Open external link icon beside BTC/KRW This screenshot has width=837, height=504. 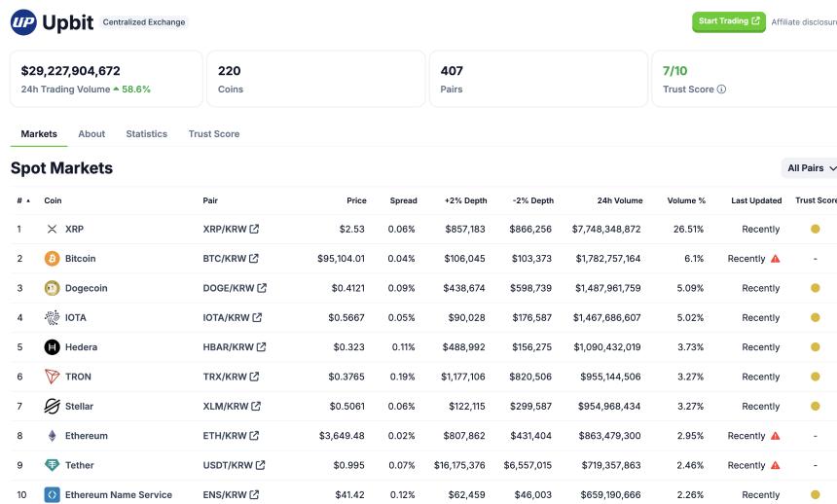(x=254, y=258)
